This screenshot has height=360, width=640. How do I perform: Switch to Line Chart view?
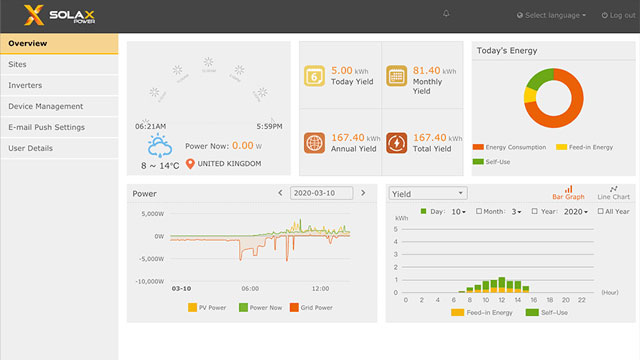[613, 193]
